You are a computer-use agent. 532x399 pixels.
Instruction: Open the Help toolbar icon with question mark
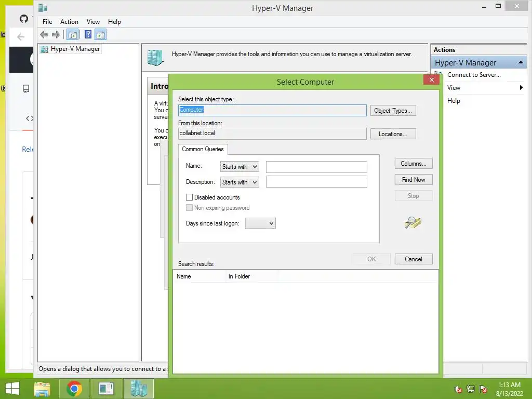(x=88, y=34)
